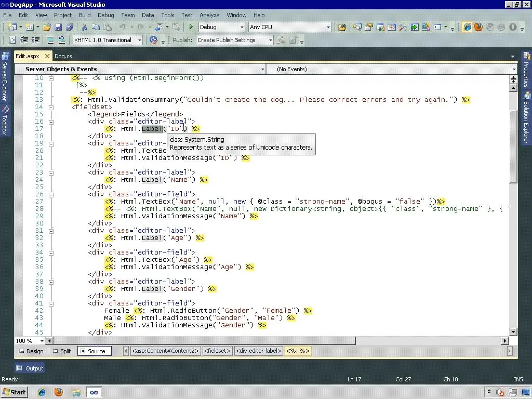Click the Decrease Indent icon

[24, 40]
